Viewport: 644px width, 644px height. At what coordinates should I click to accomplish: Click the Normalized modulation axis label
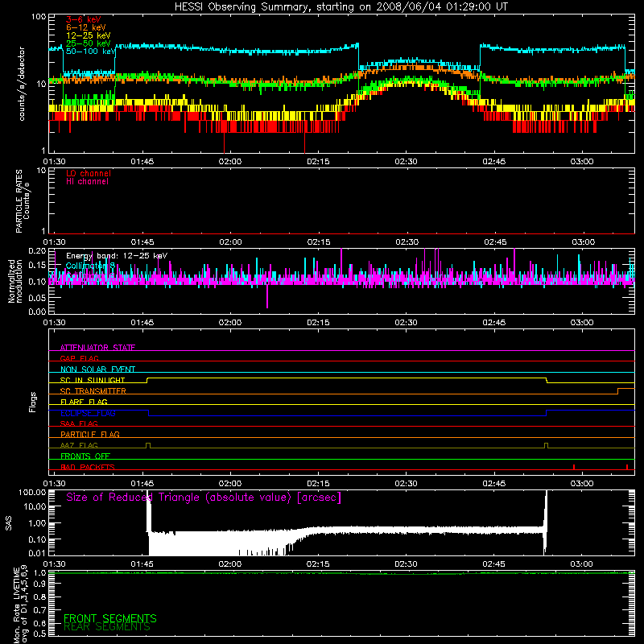click(x=15, y=281)
